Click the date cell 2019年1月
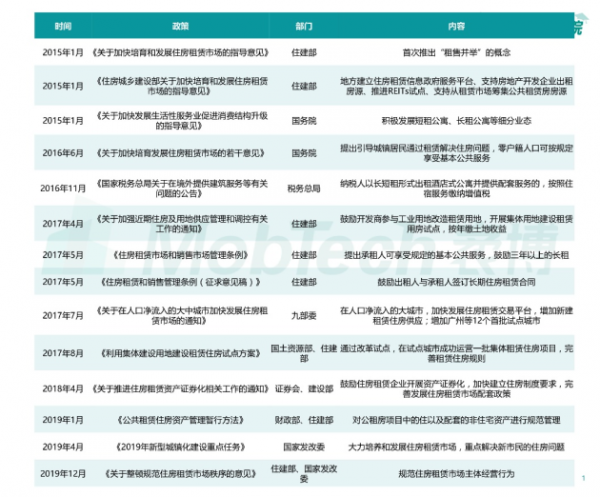The width and height of the screenshot is (600, 497). (x=63, y=420)
